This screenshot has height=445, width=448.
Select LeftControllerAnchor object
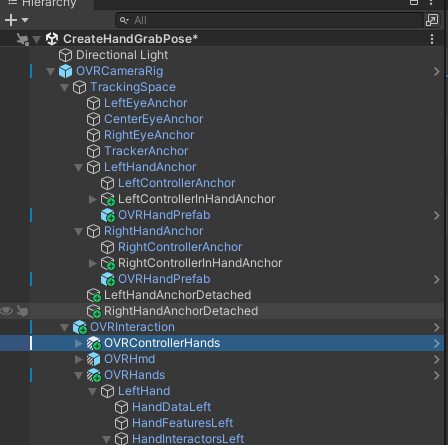click(177, 183)
